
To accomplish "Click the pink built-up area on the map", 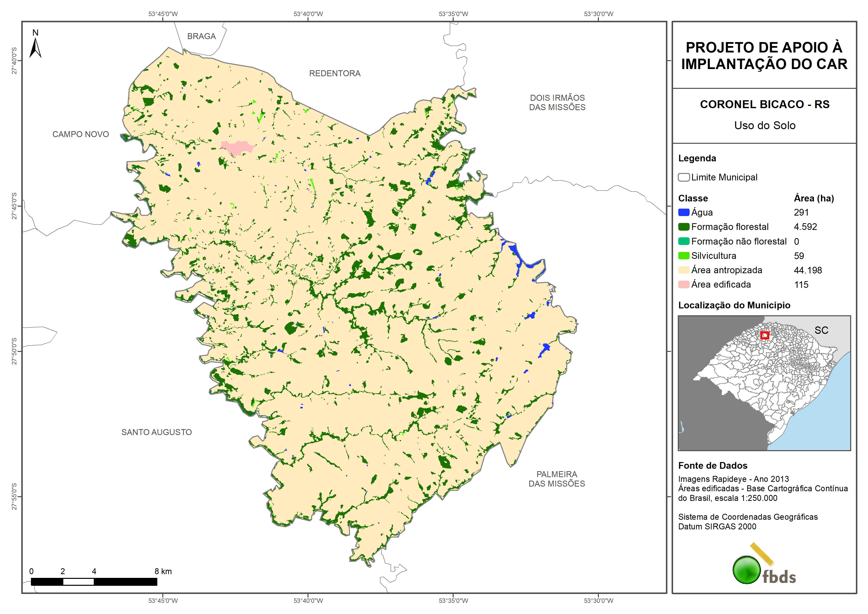I will 237,147.
